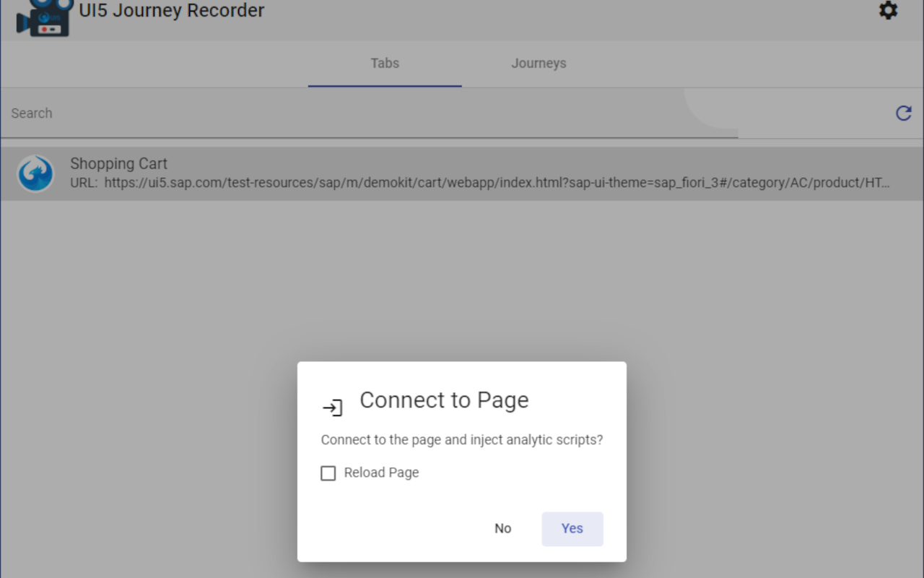Click the Connect to Page dialog heading
This screenshot has width=924, height=578.
(444, 400)
